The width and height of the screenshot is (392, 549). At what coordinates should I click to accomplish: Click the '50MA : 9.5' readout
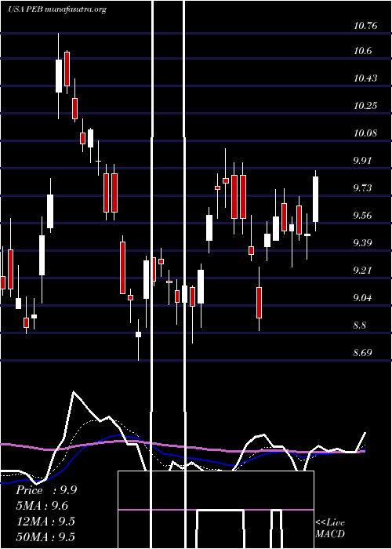[45, 536]
